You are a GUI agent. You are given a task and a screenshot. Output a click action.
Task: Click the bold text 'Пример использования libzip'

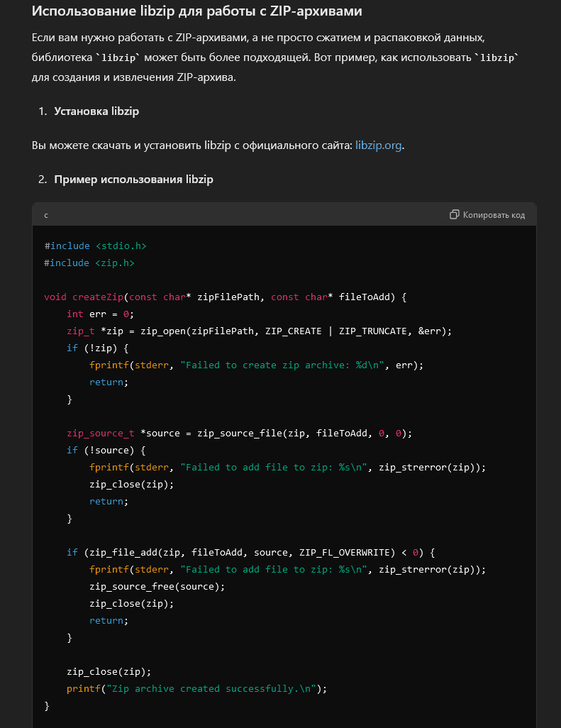click(133, 179)
